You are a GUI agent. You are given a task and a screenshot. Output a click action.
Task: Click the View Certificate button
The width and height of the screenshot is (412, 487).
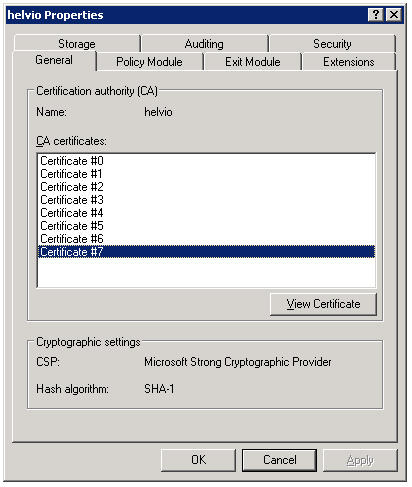tap(323, 304)
